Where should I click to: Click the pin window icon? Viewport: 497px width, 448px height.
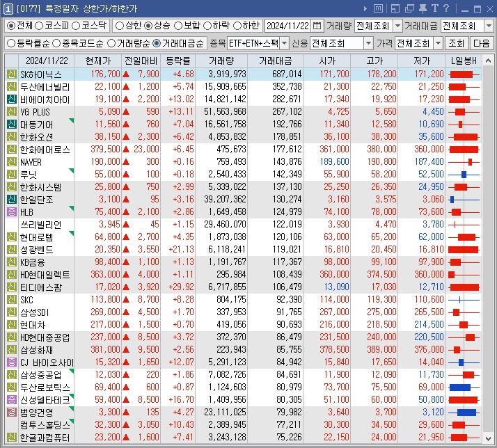point(423,8)
